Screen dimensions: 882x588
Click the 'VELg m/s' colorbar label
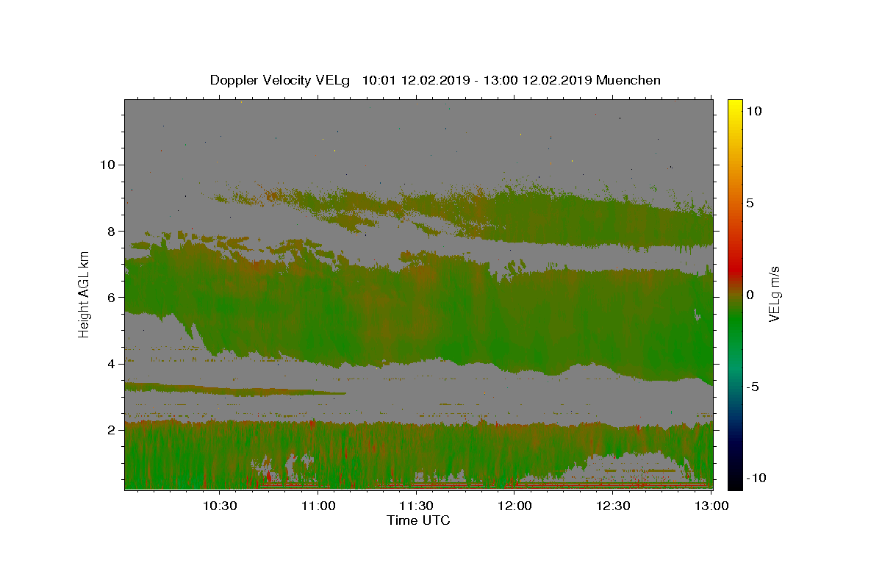click(774, 295)
